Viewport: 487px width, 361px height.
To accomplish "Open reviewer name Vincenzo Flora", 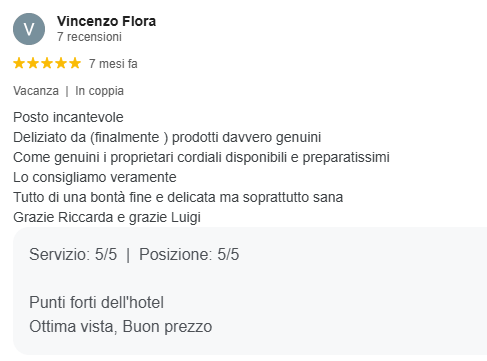I will (x=106, y=21).
